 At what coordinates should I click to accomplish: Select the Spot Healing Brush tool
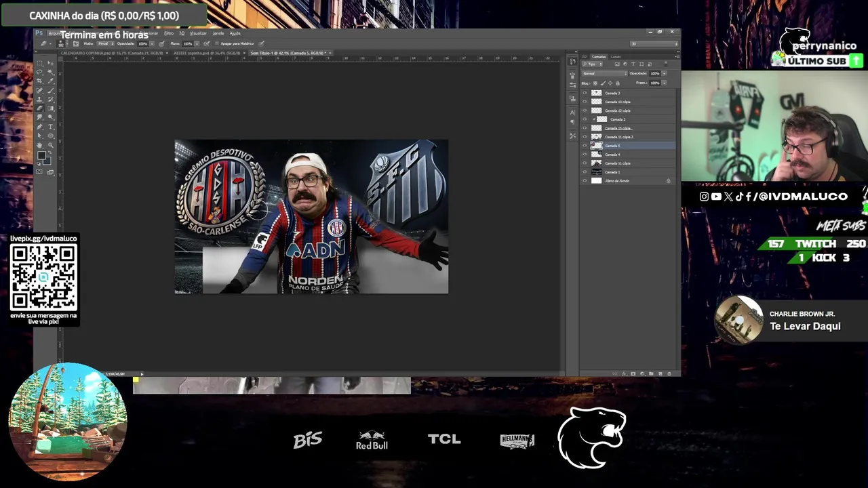39,91
